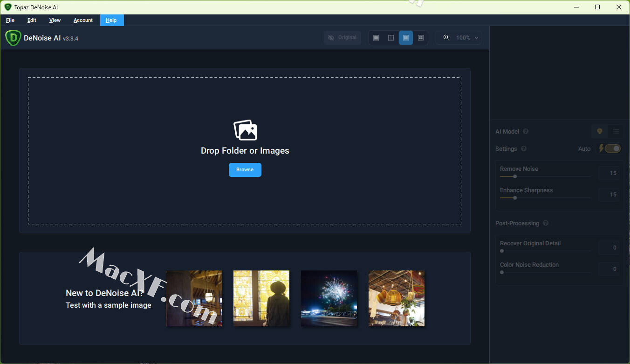
Task: Open the stained glass silhouette sample image
Action: [x=261, y=298]
